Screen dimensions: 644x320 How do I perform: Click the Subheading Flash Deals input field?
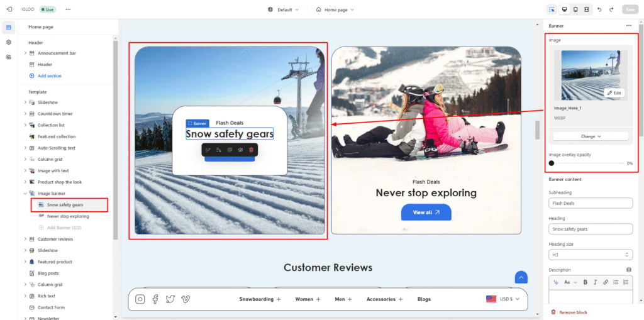tap(591, 203)
